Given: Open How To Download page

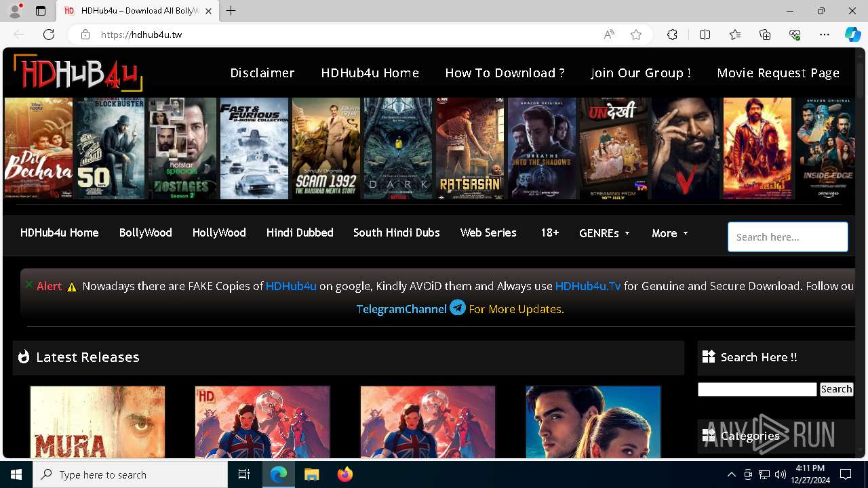Looking at the screenshot, I should 505,73.
